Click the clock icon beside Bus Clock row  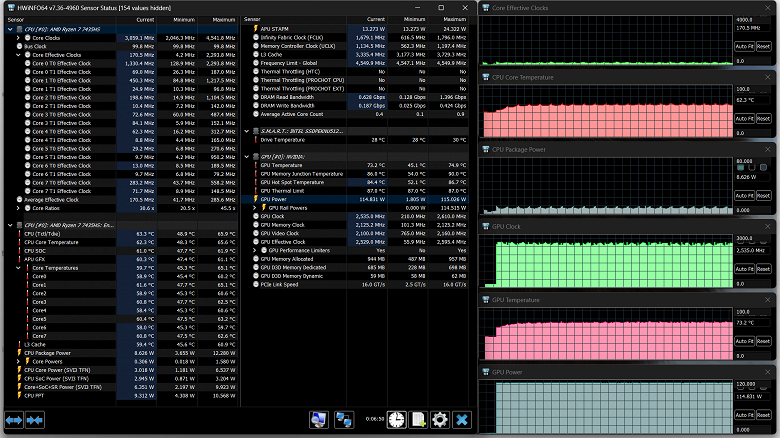(x=19, y=46)
